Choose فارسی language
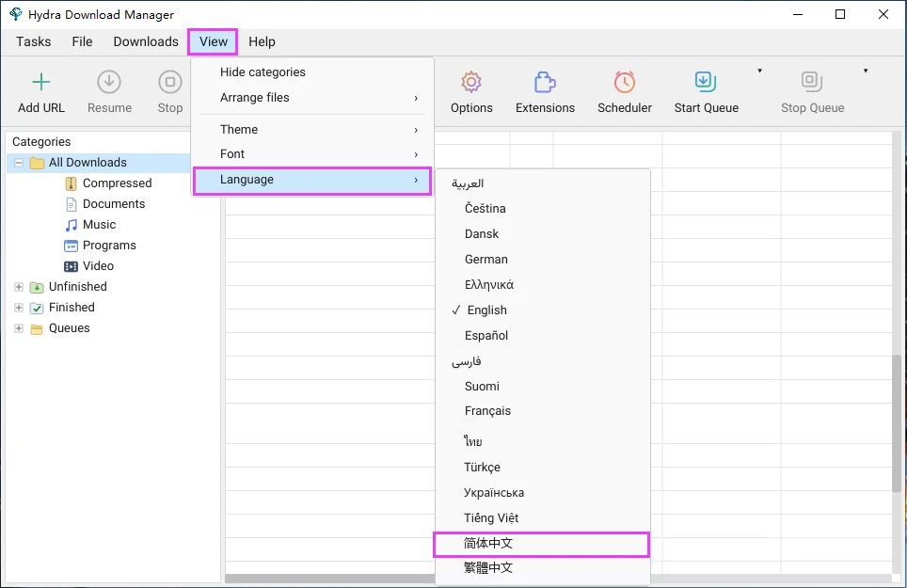 (543, 361)
